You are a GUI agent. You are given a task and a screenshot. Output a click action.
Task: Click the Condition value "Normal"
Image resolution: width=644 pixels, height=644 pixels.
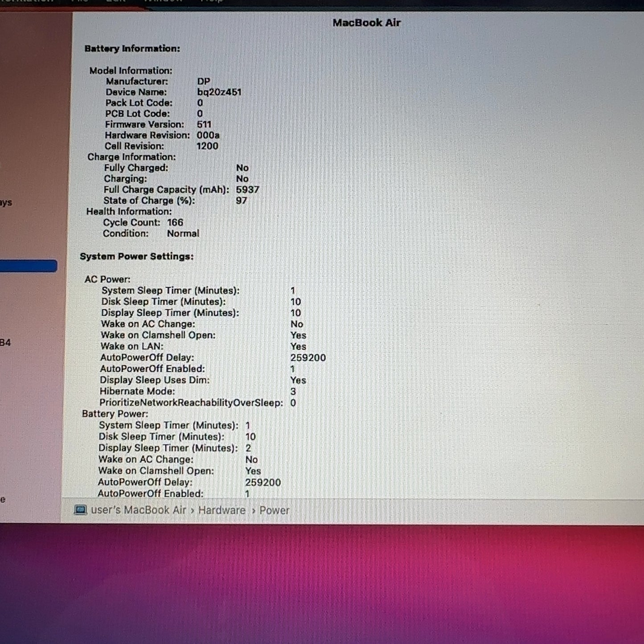pyautogui.click(x=183, y=234)
